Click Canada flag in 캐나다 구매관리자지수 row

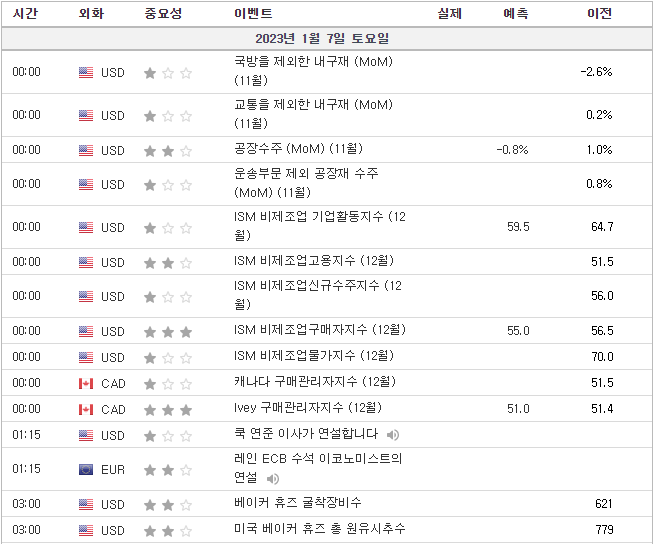86,383
